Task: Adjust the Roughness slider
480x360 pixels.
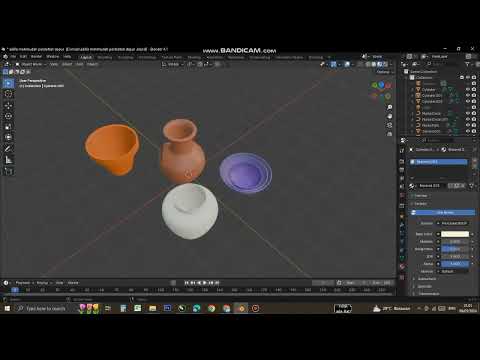Action: pyautogui.click(x=455, y=249)
